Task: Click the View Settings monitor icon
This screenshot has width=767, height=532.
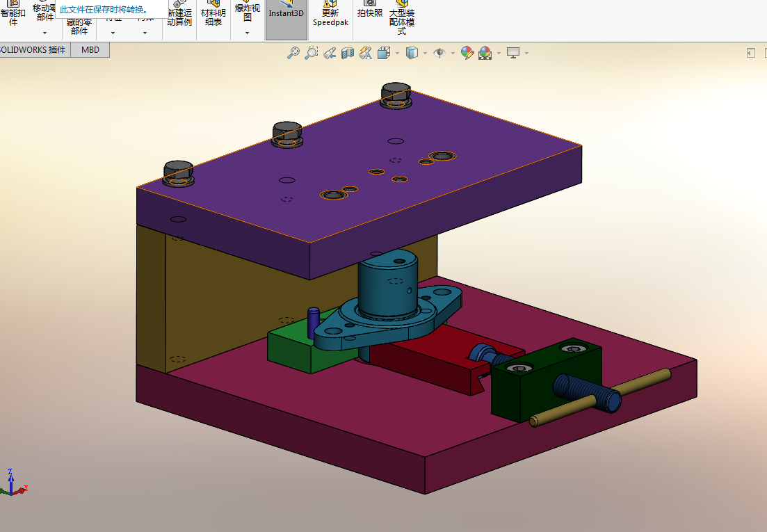Action: pos(513,53)
